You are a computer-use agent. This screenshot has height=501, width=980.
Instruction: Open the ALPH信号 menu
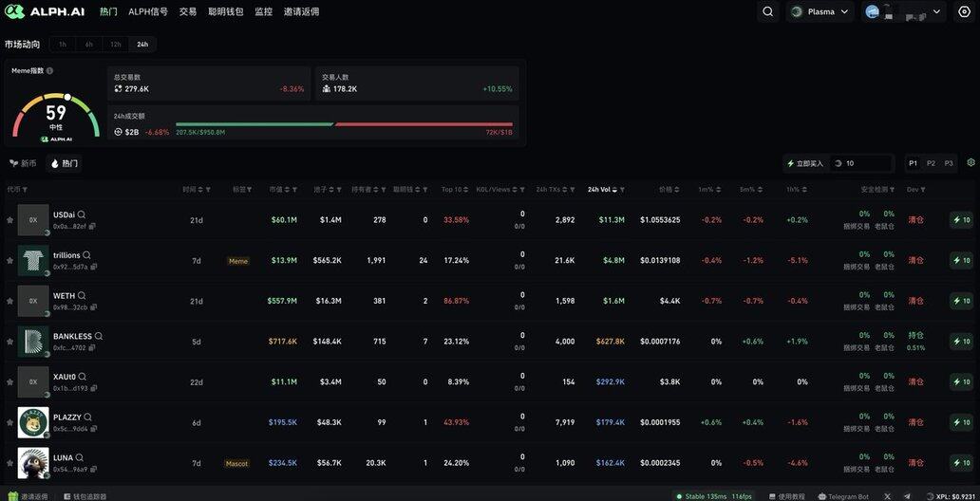tap(148, 11)
